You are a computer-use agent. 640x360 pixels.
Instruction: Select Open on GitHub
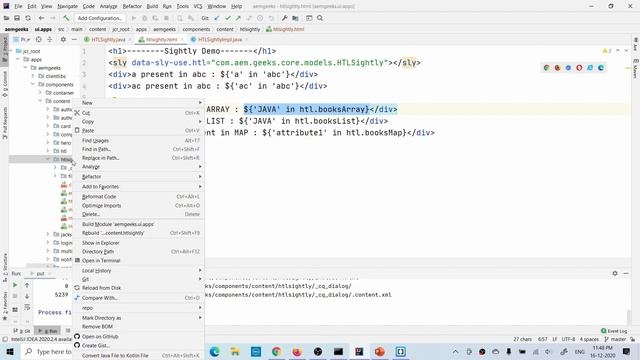point(138,337)
